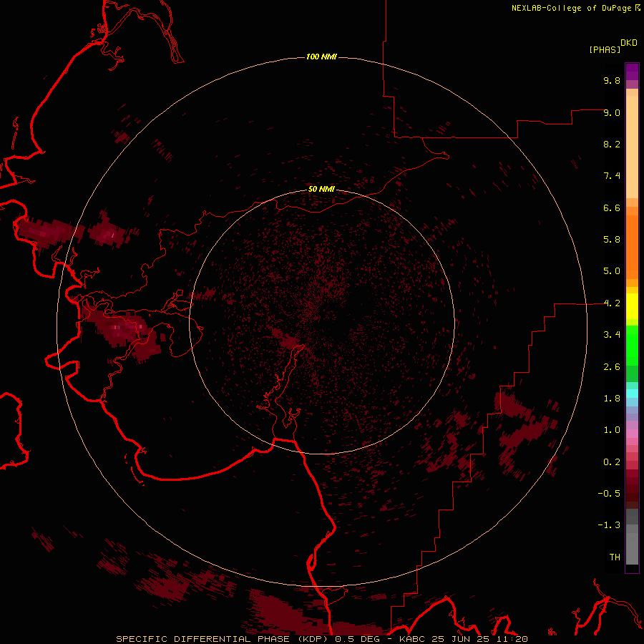Pick the light peach color bar segment

(x=632, y=147)
